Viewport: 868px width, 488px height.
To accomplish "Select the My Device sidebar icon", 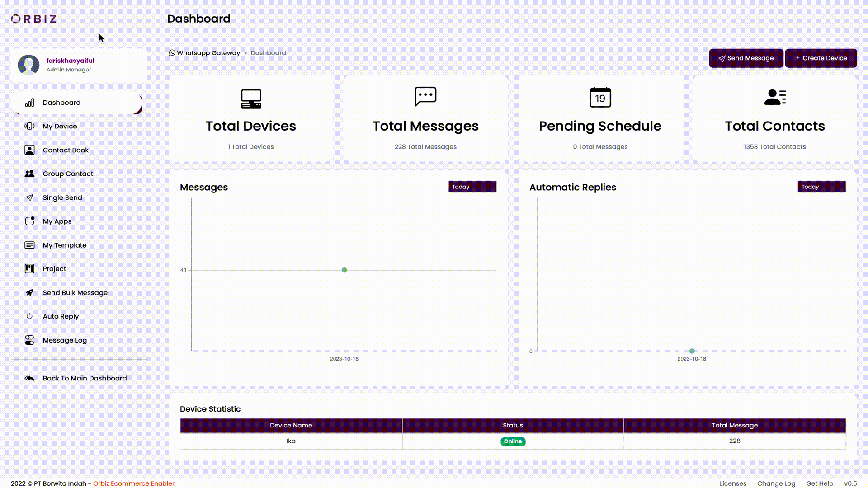I will (29, 126).
